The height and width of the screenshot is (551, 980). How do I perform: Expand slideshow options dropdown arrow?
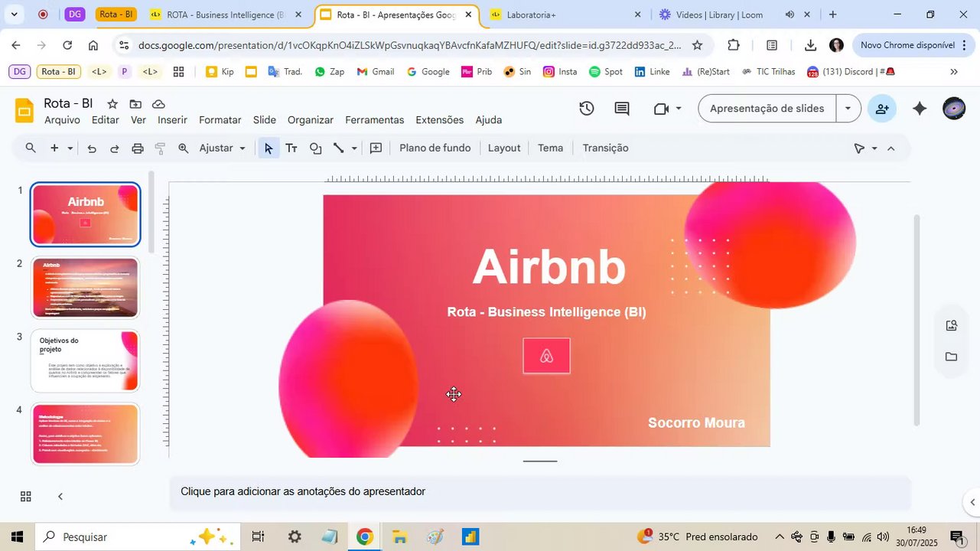click(848, 109)
